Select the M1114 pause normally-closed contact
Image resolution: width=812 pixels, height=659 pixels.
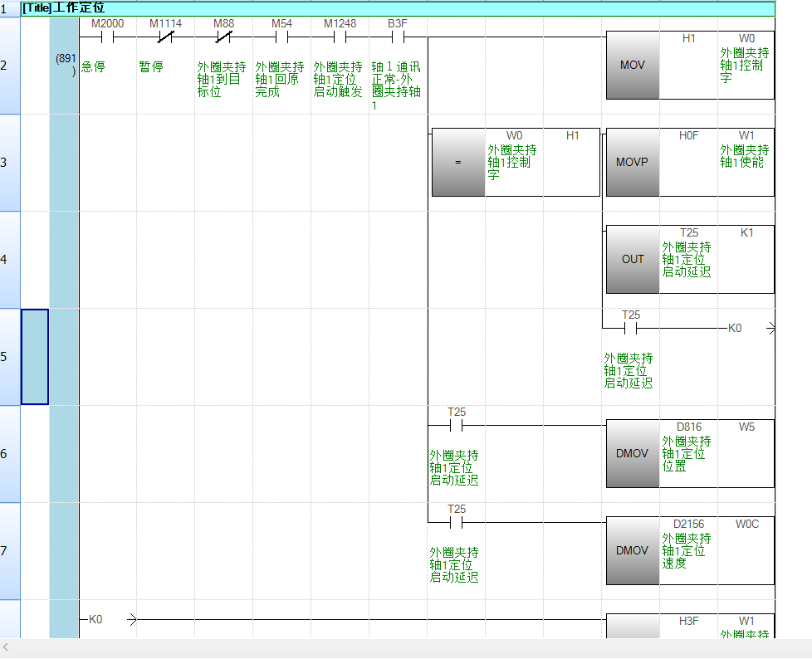(x=165, y=37)
